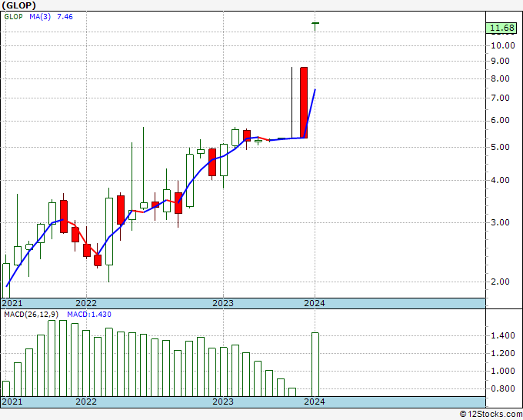Select the green GLOP legend label
Image resolution: width=523 pixels, height=420 pixels.
pos(14,17)
